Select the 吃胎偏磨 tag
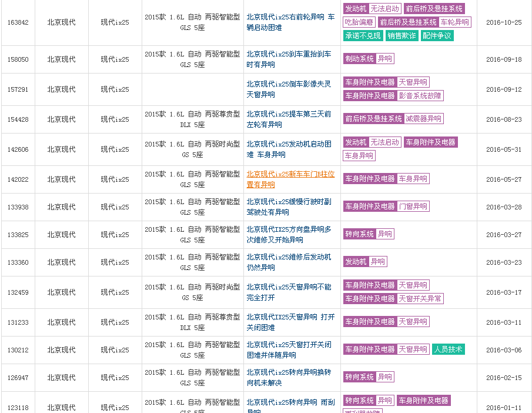The width and height of the screenshot is (532, 413). point(359,22)
